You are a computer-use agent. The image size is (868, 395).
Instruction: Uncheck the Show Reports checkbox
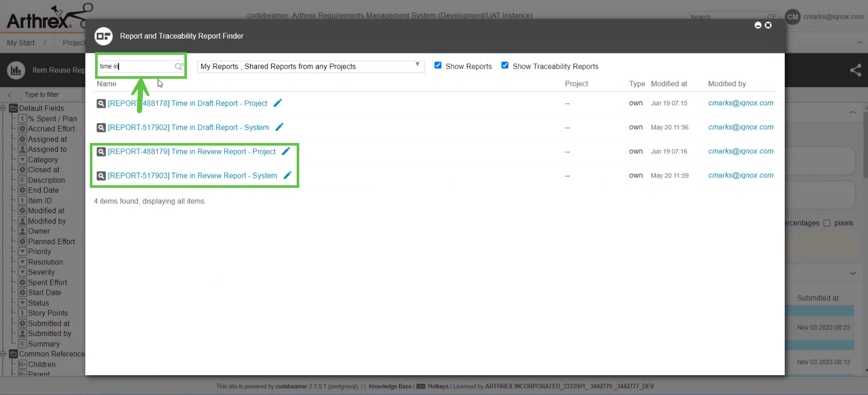tap(438, 66)
